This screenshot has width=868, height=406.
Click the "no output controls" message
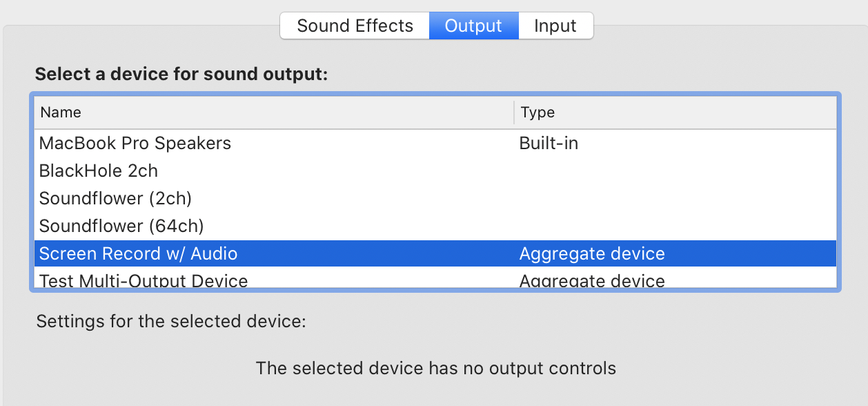(x=435, y=368)
